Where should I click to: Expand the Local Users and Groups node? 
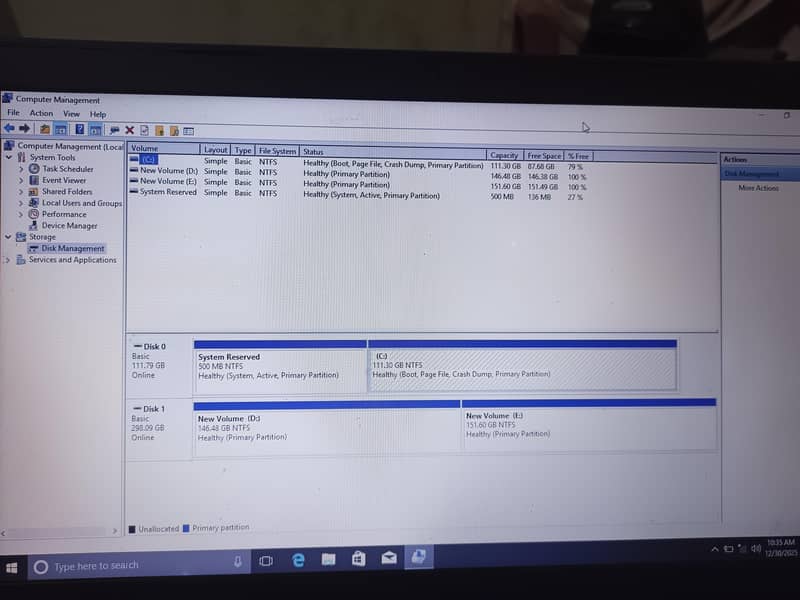click(20, 203)
